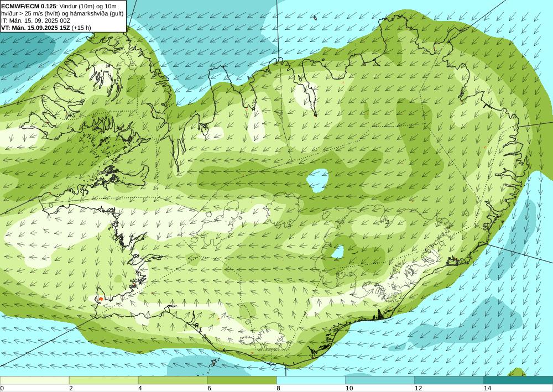Click the legend label 10
Screen dimensions: 553x392
pyautogui.click(x=349, y=388)
